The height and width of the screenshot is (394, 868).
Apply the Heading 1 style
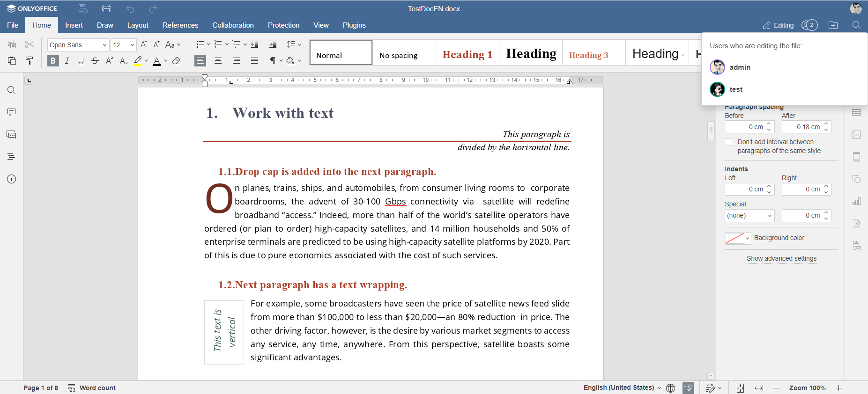click(x=467, y=55)
